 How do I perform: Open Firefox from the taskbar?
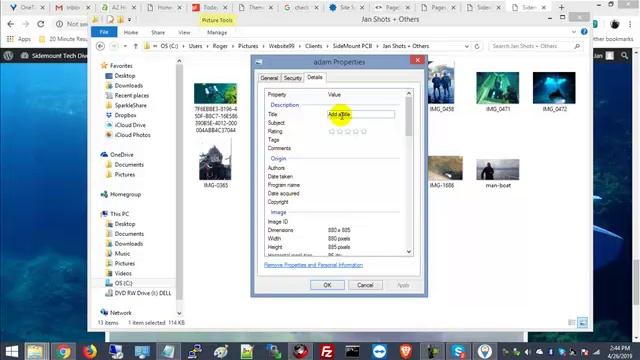pyautogui.click(x=89, y=351)
